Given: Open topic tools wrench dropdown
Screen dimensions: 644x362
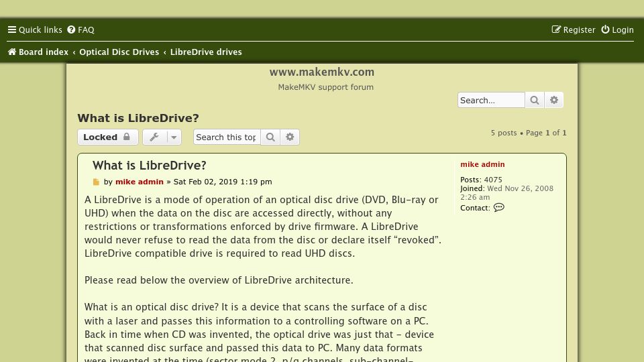Looking at the screenshot, I should pyautogui.click(x=162, y=137).
